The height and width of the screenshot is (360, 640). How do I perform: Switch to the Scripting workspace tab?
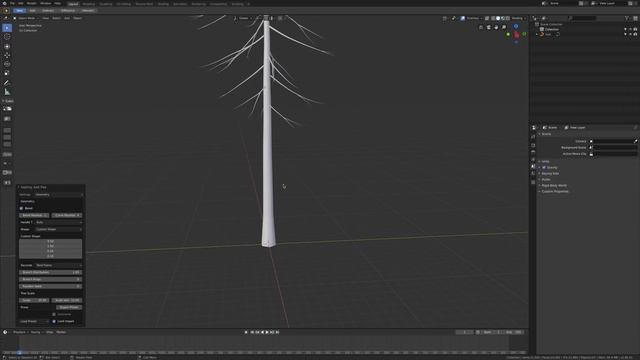(237, 4)
